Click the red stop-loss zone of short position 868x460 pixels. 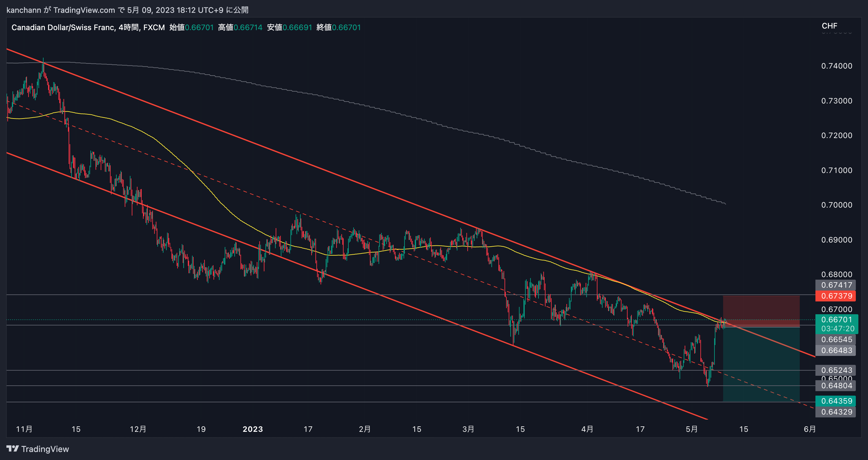(x=761, y=311)
